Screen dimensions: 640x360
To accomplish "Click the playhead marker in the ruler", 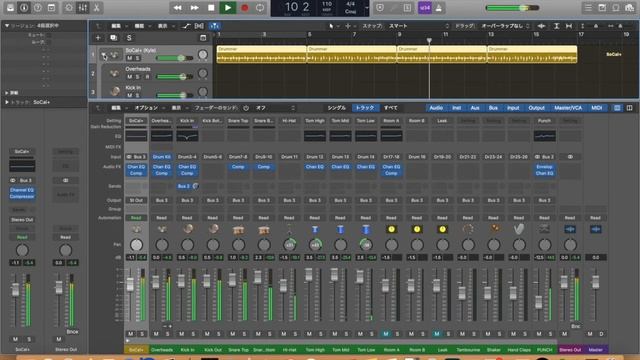I will point(429,40).
